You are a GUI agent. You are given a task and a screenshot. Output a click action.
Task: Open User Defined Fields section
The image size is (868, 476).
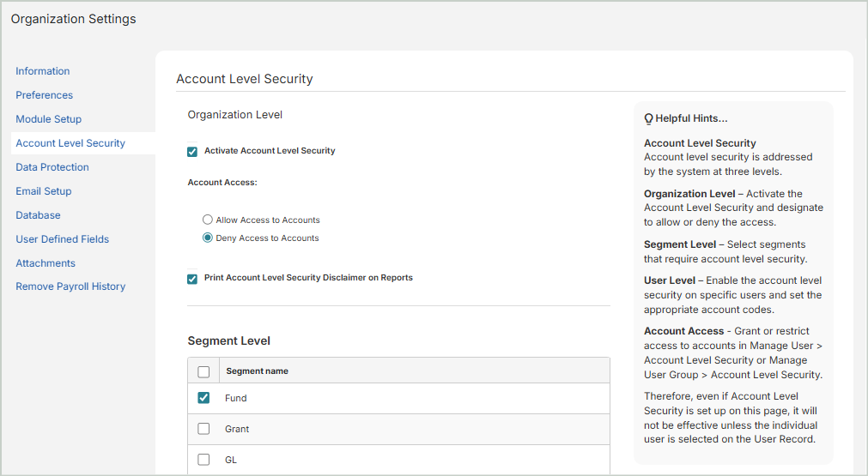[63, 239]
